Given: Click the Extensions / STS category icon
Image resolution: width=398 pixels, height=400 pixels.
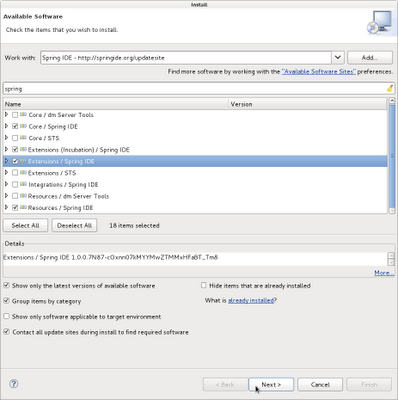Looking at the screenshot, I should (x=23, y=173).
